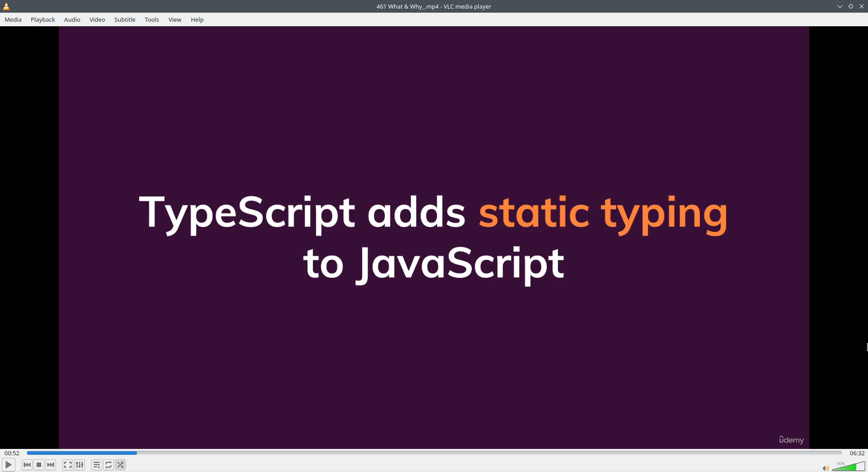Open extended settings with the equalizer icon
This screenshot has height=472, width=868.
[80, 464]
